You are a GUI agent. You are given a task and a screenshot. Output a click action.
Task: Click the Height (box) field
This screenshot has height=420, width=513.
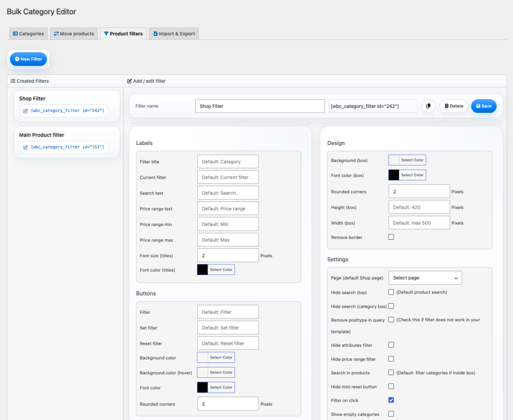(x=419, y=207)
